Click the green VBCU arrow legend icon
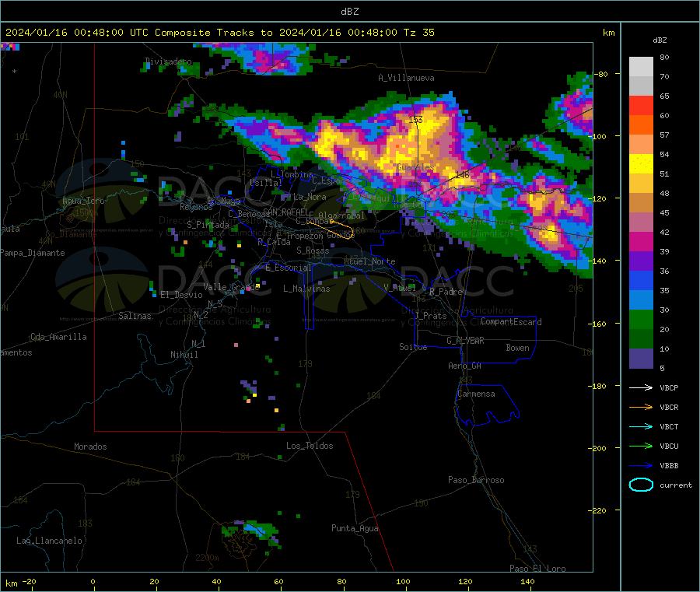Viewport: 700px width, 592px height. tap(641, 446)
